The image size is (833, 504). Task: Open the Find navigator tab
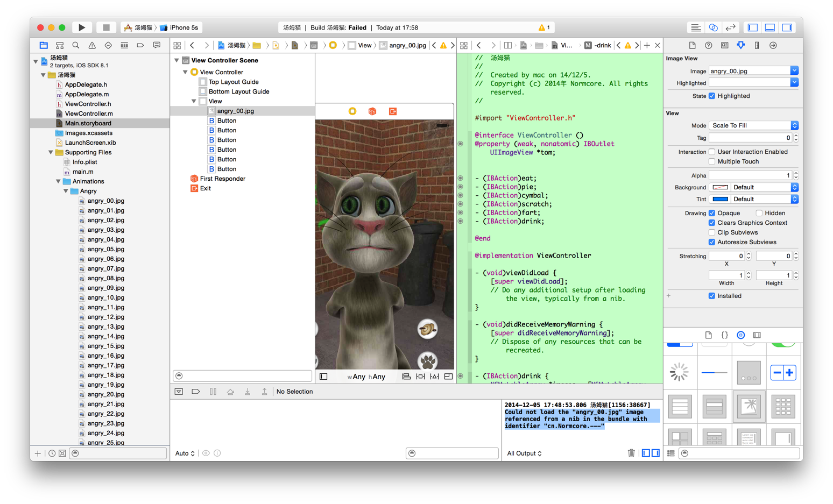click(76, 45)
